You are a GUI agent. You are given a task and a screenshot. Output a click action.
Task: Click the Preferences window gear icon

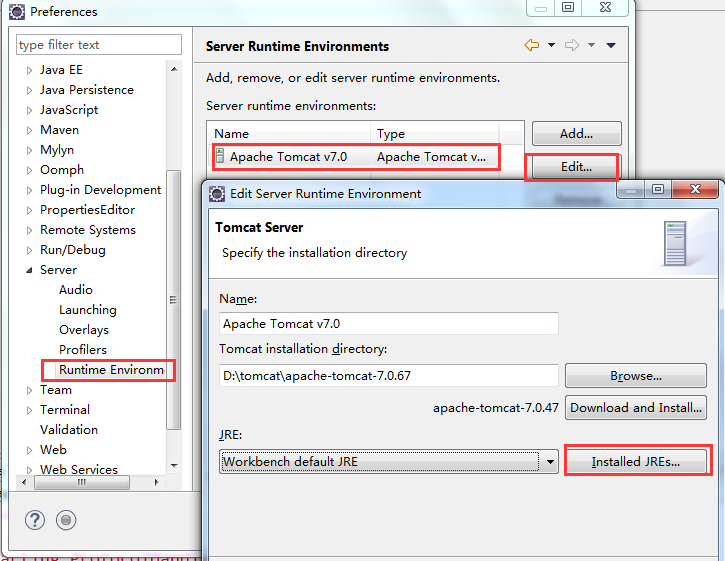click(16, 12)
